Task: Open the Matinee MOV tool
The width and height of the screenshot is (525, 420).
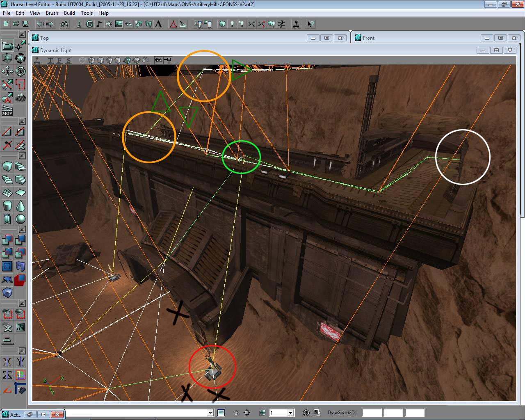Action: pos(7,111)
